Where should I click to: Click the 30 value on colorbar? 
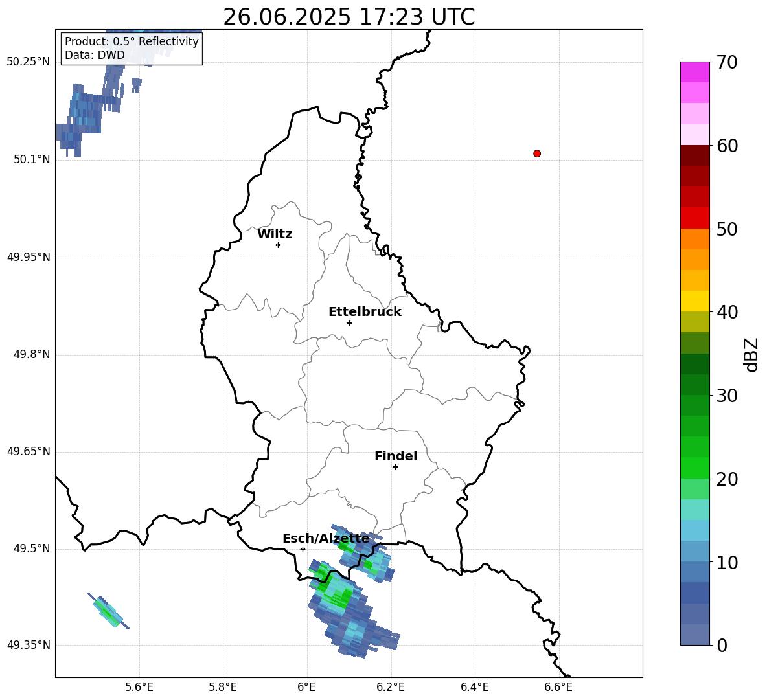[727, 396]
